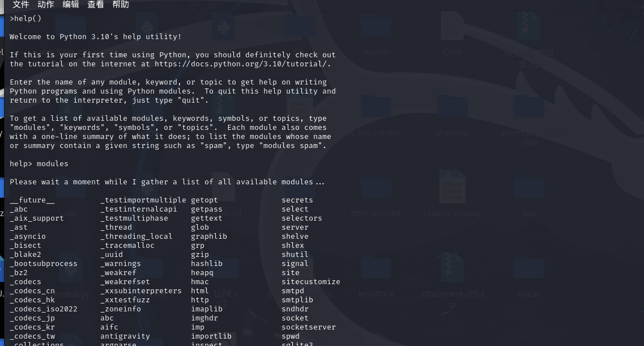Select the "smtpd" module name
This screenshot has height=346, width=644.
click(x=293, y=290)
